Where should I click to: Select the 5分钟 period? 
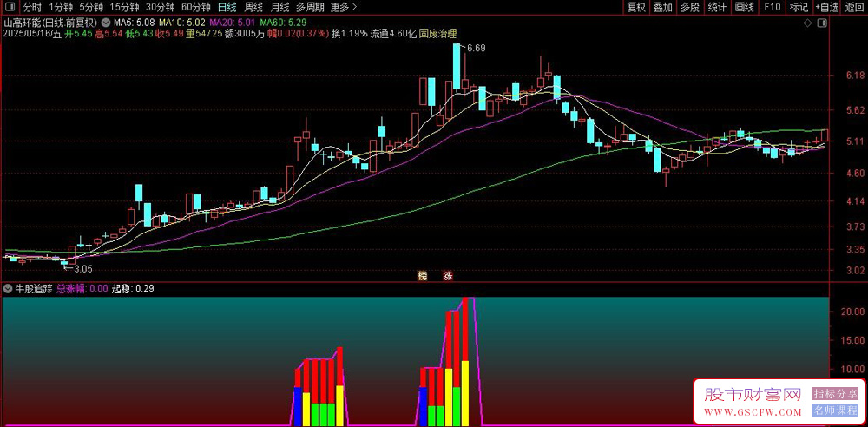coord(91,7)
